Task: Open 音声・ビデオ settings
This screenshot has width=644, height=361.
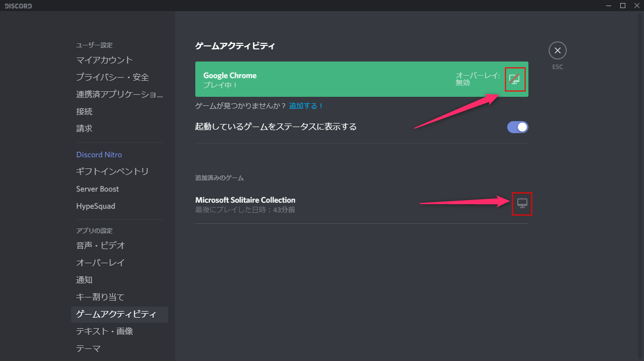Action: (x=100, y=246)
